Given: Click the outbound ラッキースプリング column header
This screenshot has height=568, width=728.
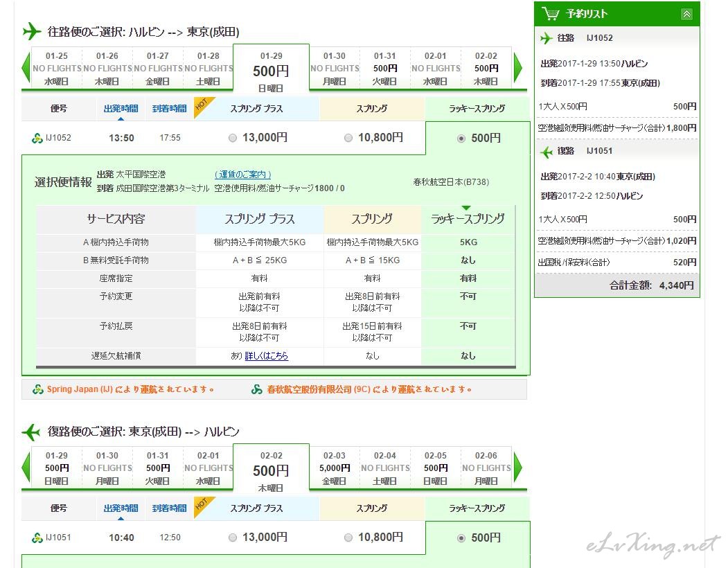Looking at the screenshot, I should coord(477,109).
